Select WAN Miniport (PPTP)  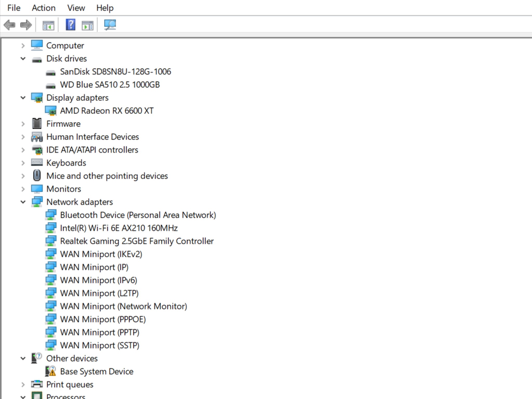pos(99,332)
